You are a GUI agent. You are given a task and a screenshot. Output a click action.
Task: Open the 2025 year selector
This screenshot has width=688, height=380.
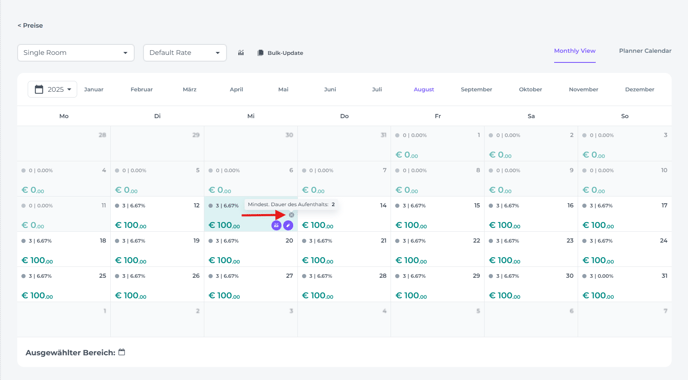52,90
